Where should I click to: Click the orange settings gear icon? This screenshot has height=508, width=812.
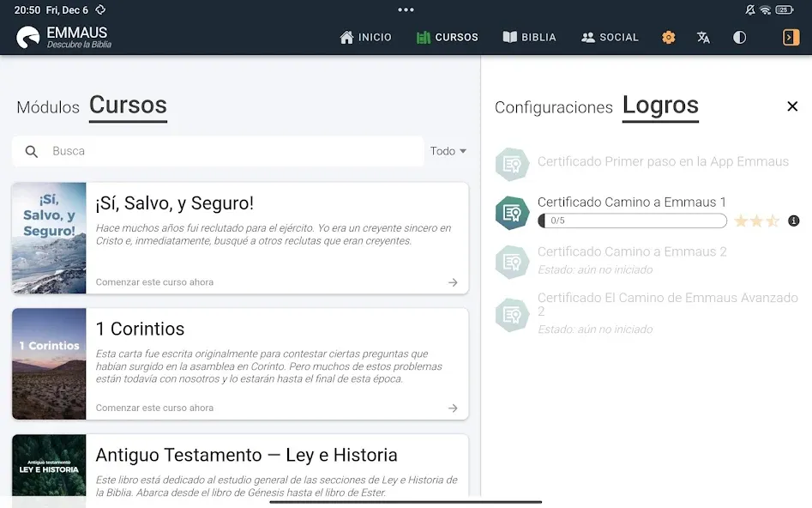(x=669, y=37)
